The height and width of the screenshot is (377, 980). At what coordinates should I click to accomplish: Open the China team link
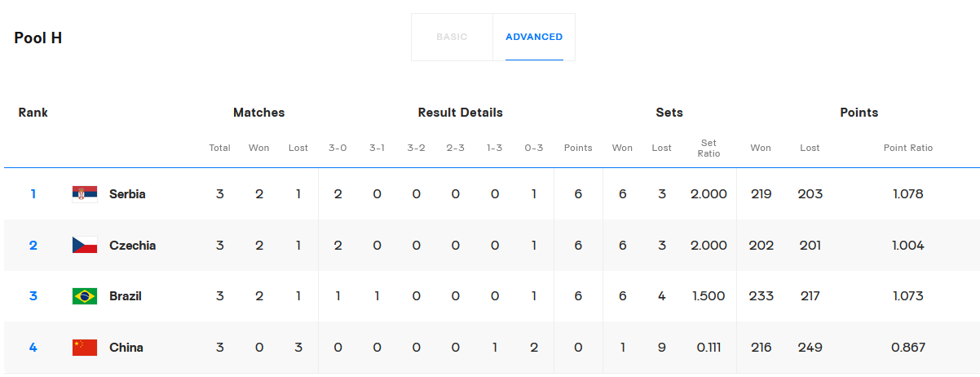coord(126,348)
